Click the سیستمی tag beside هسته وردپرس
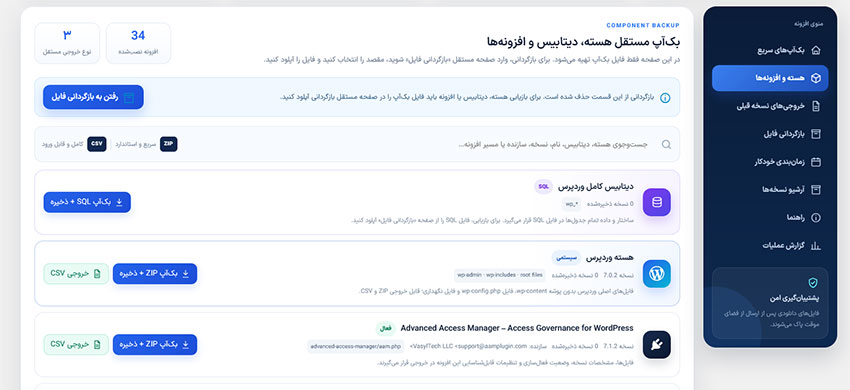The image size is (850, 390). coord(566,257)
